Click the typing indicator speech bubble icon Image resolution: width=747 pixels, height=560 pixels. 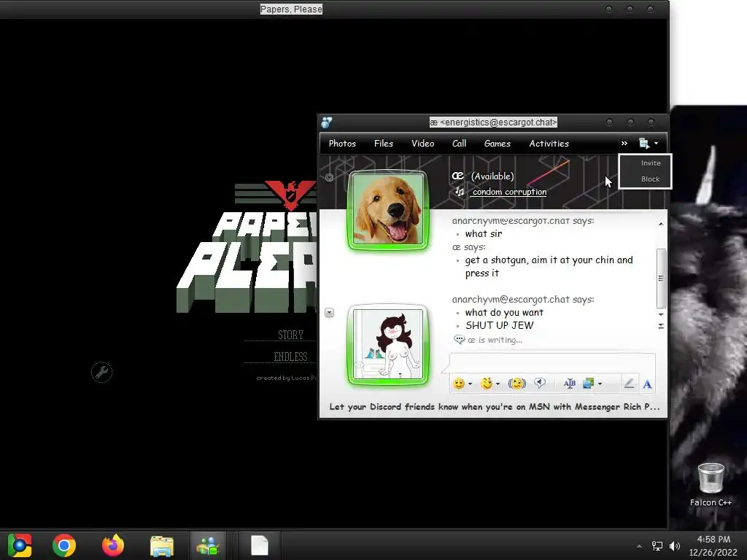coord(460,340)
